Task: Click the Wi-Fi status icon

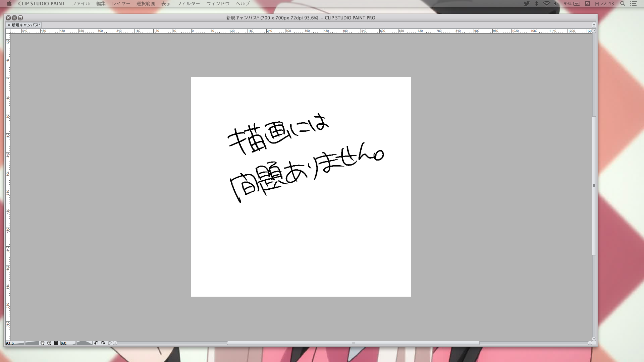Action: click(x=546, y=4)
